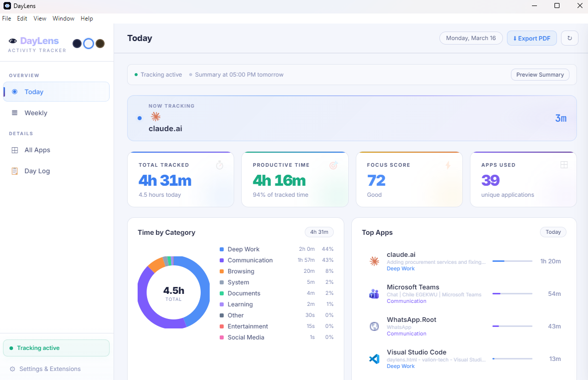Select the dark navy theme swatch
588x380 pixels.
[x=77, y=44]
